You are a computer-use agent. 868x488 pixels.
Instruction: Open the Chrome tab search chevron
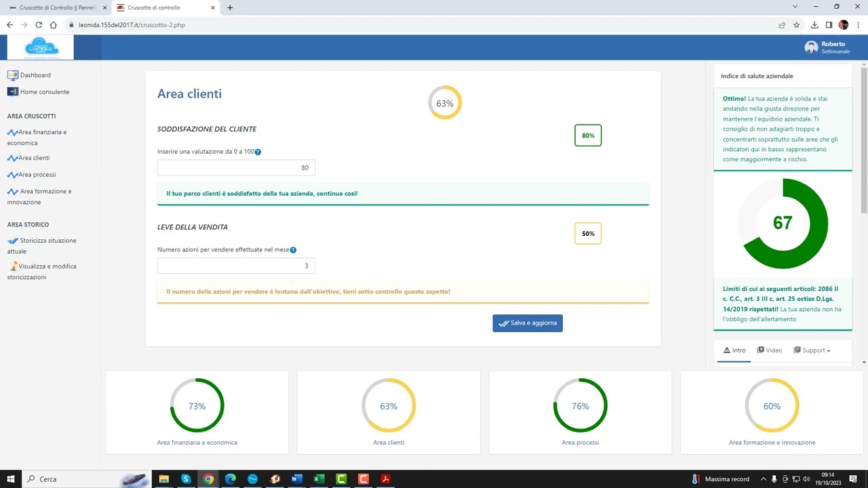coord(795,7)
